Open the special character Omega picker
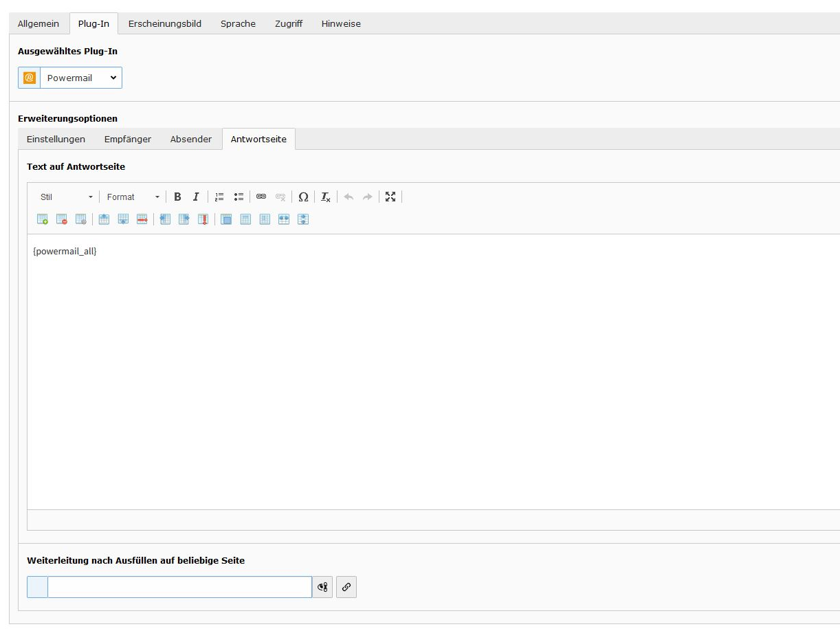This screenshot has width=840, height=631. [303, 197]
